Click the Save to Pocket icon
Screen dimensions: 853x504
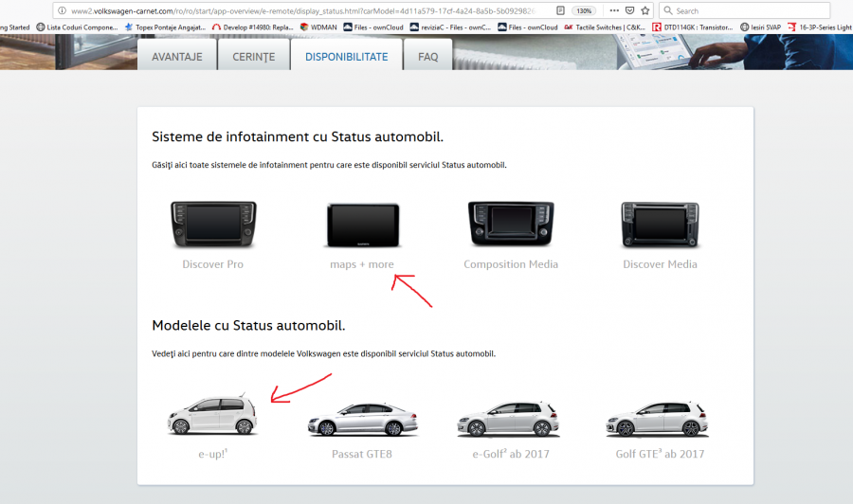point(629,10)
